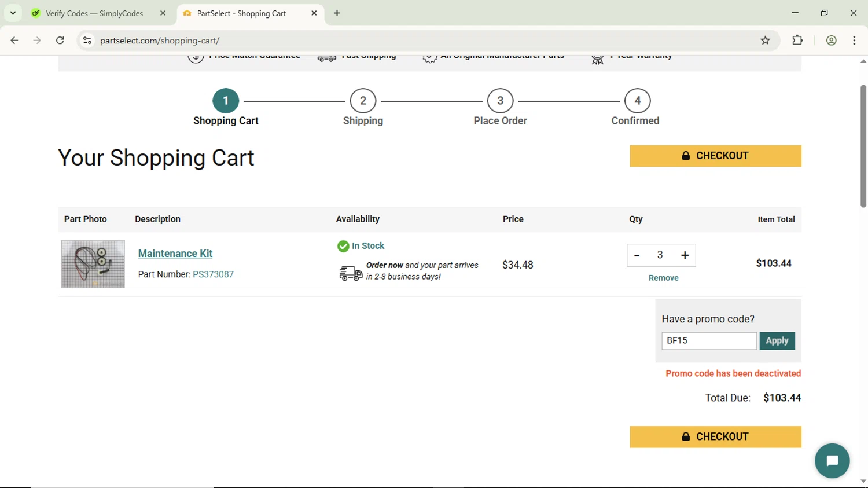The width and height of the screenshot is (868, 488).
Task: Open the live chat bubble icon
Action: [832, 461]
